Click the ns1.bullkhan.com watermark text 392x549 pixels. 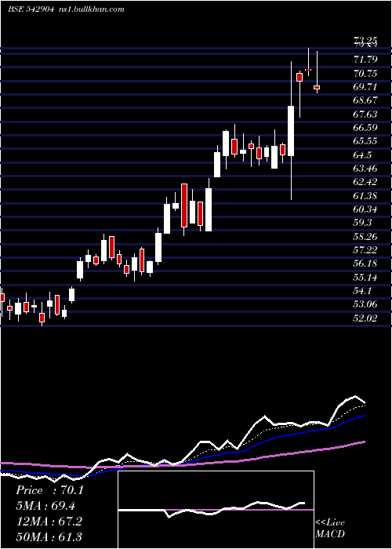point(90,9)
